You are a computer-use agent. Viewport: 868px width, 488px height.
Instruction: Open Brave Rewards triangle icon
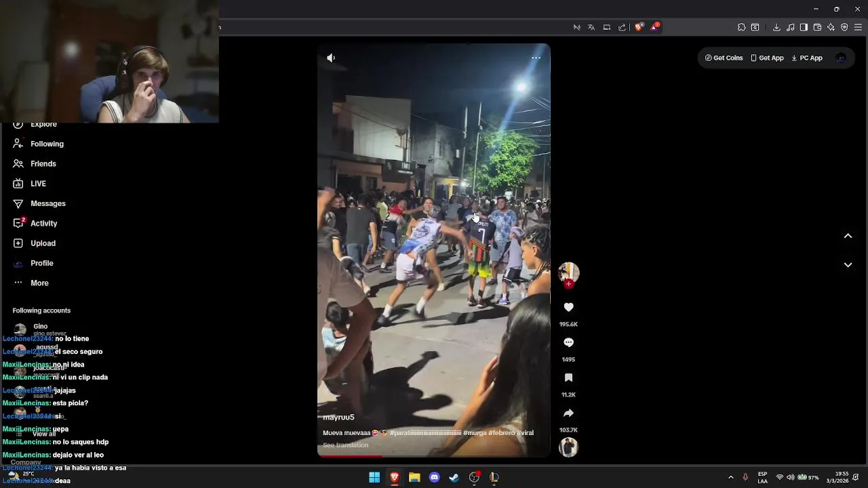click(655, 27)
